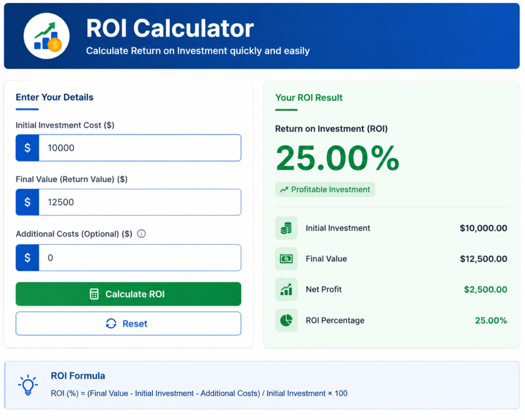The width and height of the screenshot is (525, 420).
Task: Click dollar sign prefix of Initial Investment field
Action: point(27,148)
